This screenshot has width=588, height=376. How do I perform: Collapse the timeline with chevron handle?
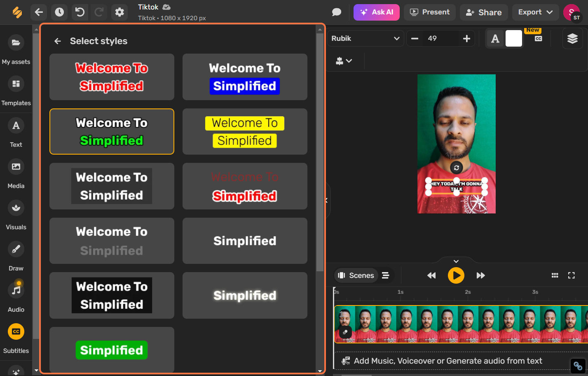[456, 261]
